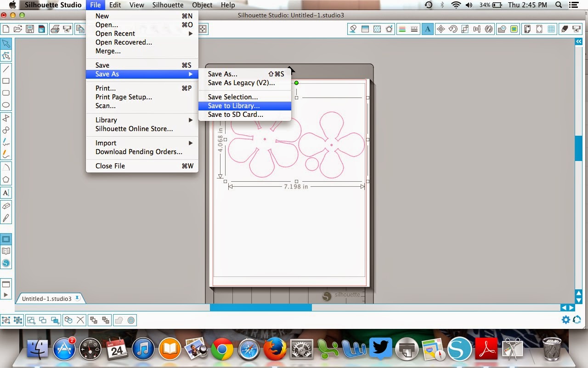Image resolution: width=588 pixels, height=368 pixels.
Task: Select the Text tool in left toolbar
Action: 6,193
